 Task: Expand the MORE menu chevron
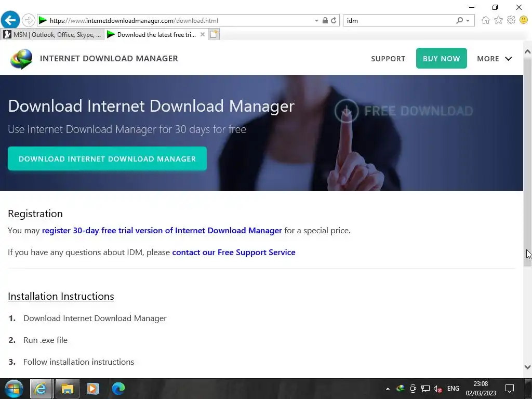coord(508,59)
